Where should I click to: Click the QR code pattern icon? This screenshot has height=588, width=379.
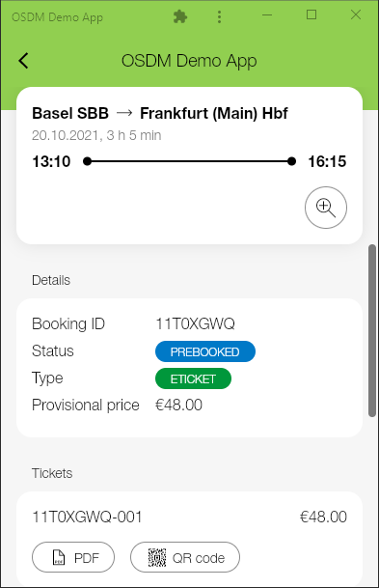click(157, 558)
